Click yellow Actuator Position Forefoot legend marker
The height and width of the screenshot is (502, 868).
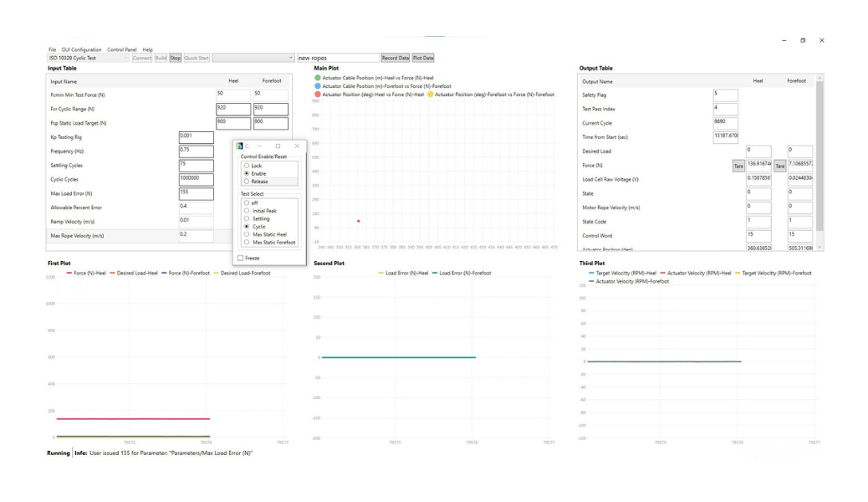coord(430,95)
